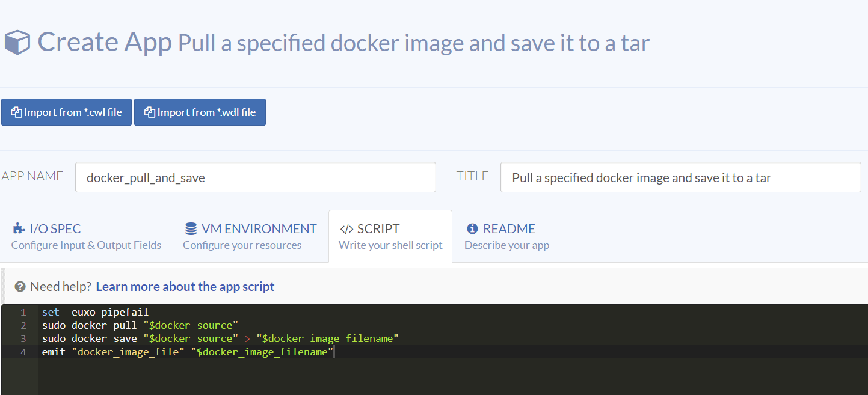The image size is (868, 395).
Task: Focus the TITLE input field
Action: click(680, 177)
